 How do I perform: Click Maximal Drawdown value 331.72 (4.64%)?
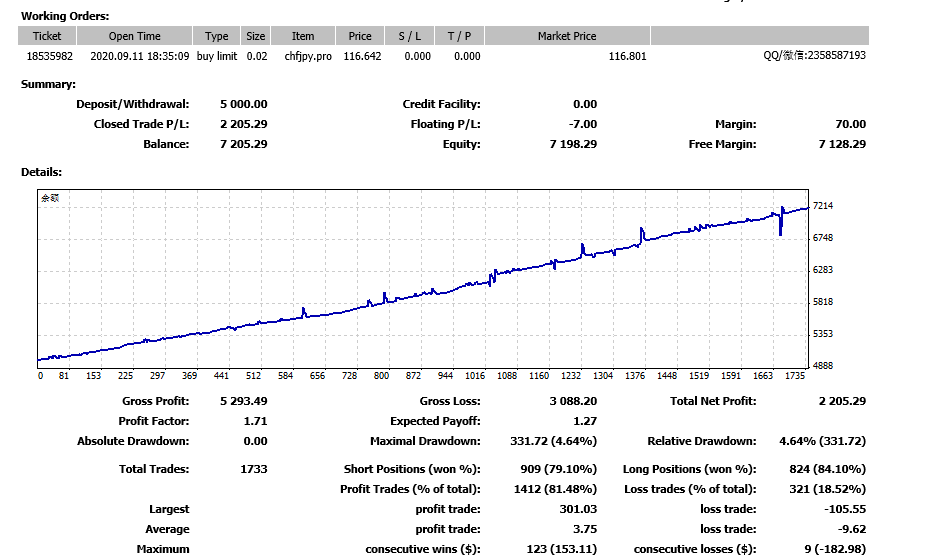pyautogui.click(x=553, y=441)
